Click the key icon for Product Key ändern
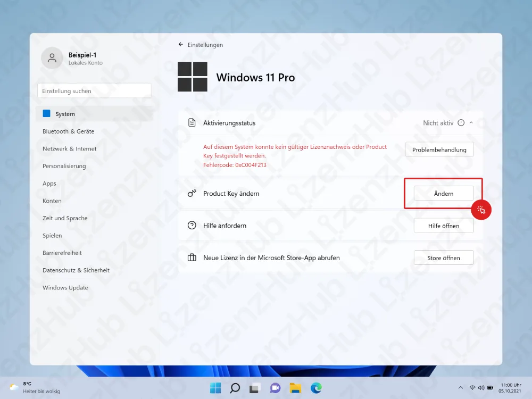Screen dimensions: 532x399 pyautogui.click(x=192, y=194)
